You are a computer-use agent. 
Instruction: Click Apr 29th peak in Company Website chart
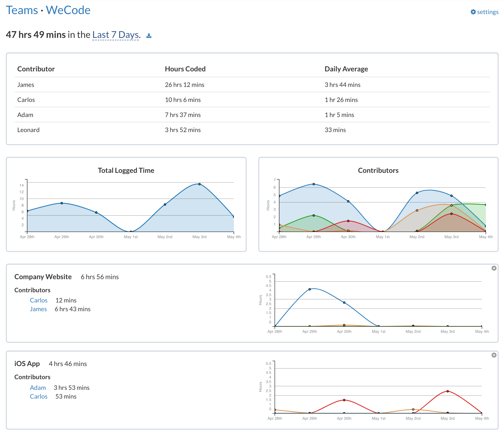[x=310, y=289]
